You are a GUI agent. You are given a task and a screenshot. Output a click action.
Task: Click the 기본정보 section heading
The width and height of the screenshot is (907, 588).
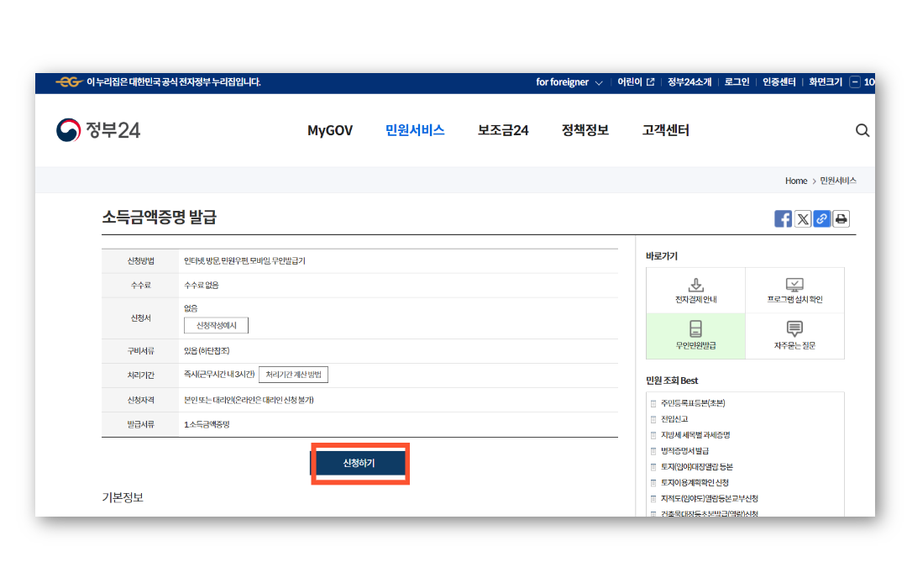tap(123, 498)
